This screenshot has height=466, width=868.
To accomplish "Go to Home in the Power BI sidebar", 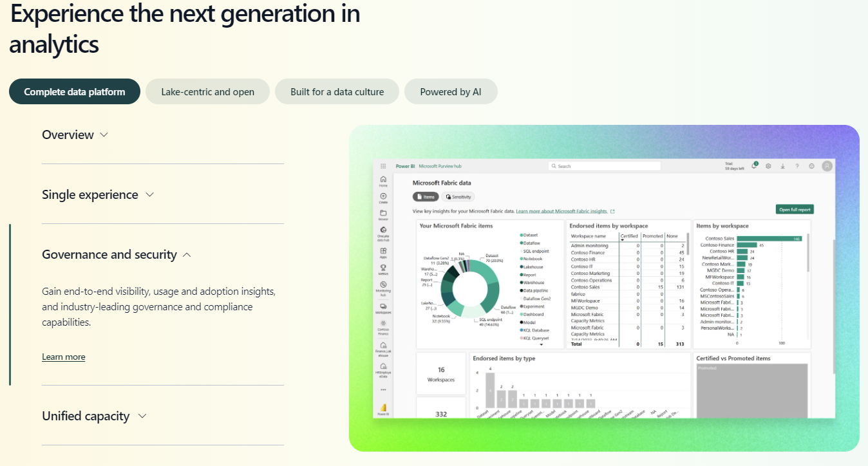I will pos(383,181).
